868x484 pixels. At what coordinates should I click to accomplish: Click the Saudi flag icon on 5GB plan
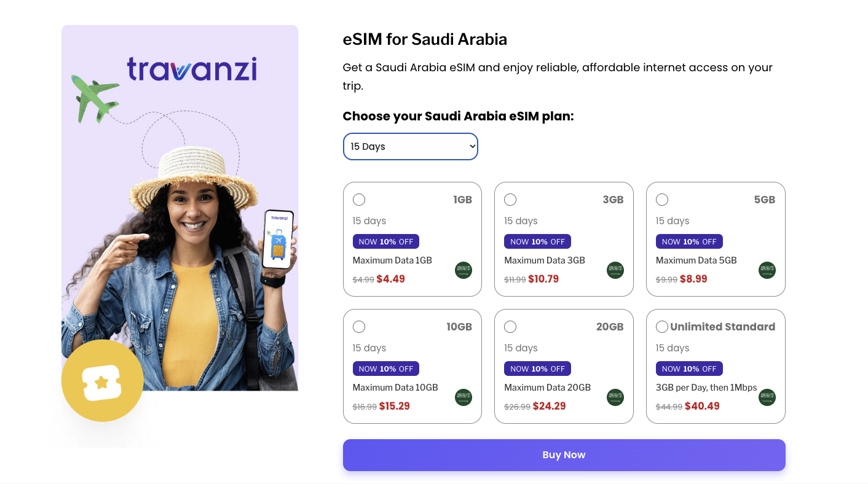[x=767, y=270]
